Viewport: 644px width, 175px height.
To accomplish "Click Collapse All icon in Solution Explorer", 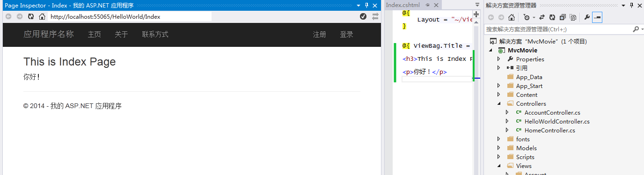I will point(563,17).
